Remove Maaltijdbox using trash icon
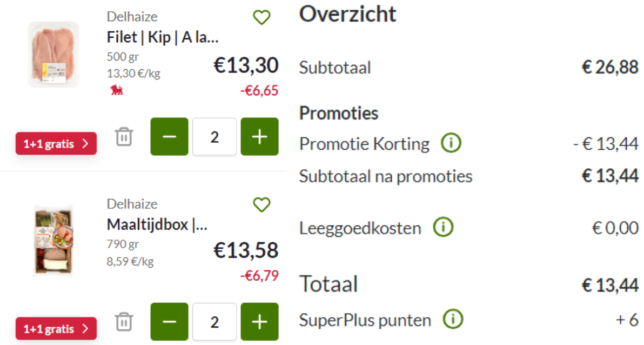The width and height of the screenshot is (644, 345). tap(124, 322)
